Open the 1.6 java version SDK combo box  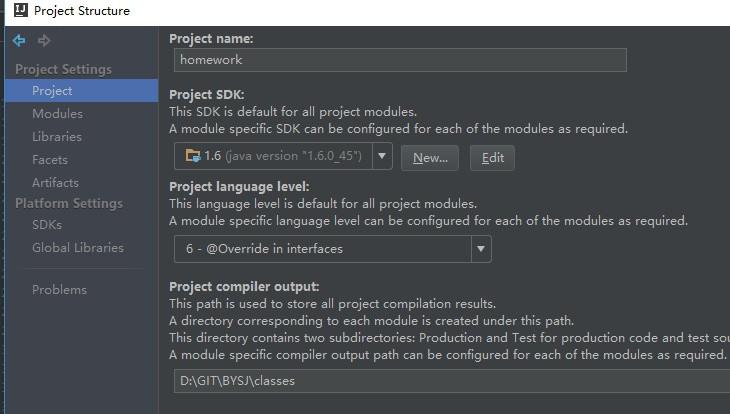click(283, 156)
